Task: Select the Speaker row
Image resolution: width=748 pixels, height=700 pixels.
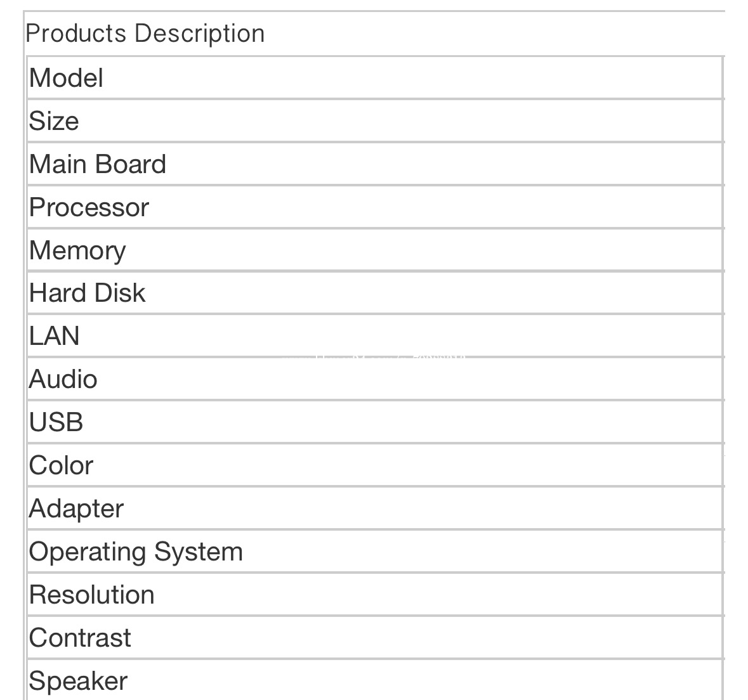Action: [x=374, y=680]
